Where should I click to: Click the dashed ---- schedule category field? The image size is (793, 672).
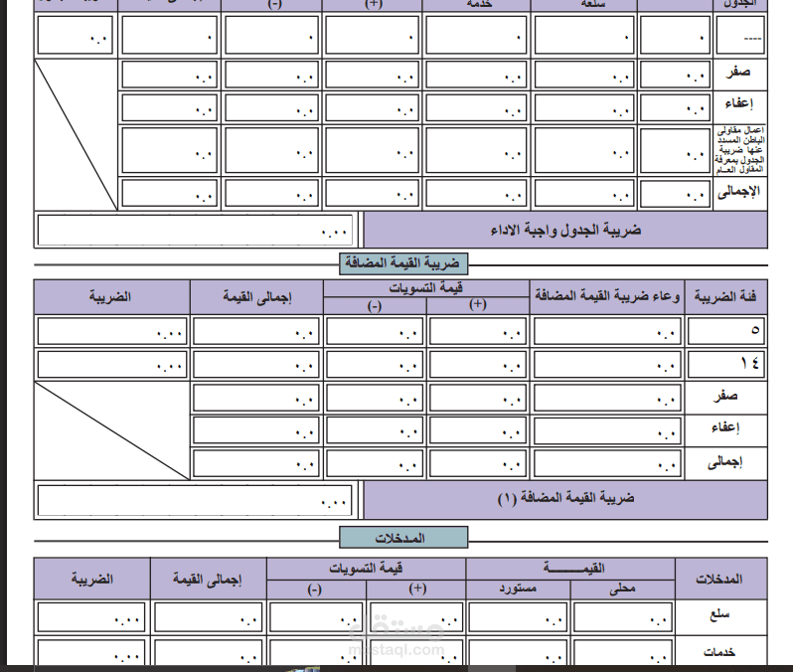click(x=740, y=36)
